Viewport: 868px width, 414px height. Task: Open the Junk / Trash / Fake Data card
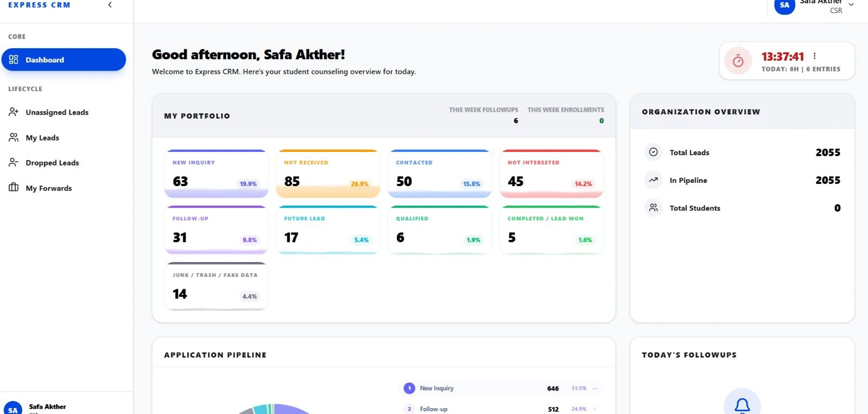(216, 286)
